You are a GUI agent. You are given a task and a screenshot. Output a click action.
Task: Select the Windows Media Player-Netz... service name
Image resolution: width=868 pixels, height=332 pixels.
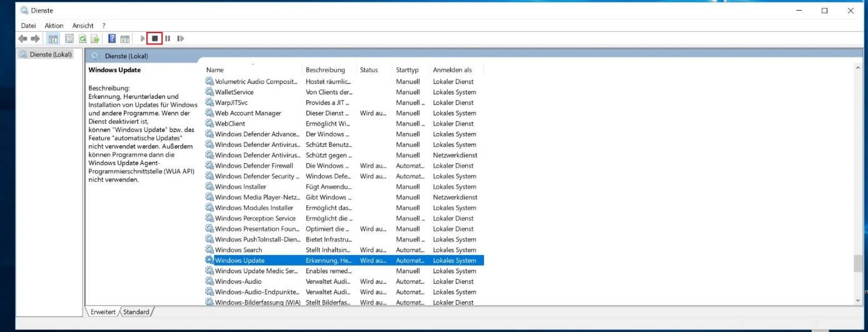coord(258,197)
